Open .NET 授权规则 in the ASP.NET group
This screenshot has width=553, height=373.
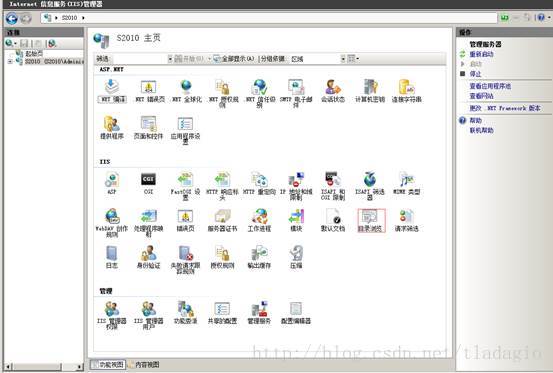coord(223,93)
